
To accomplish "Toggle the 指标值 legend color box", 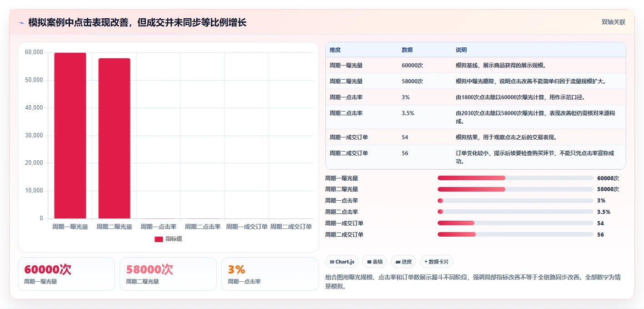I will [159, 239].
